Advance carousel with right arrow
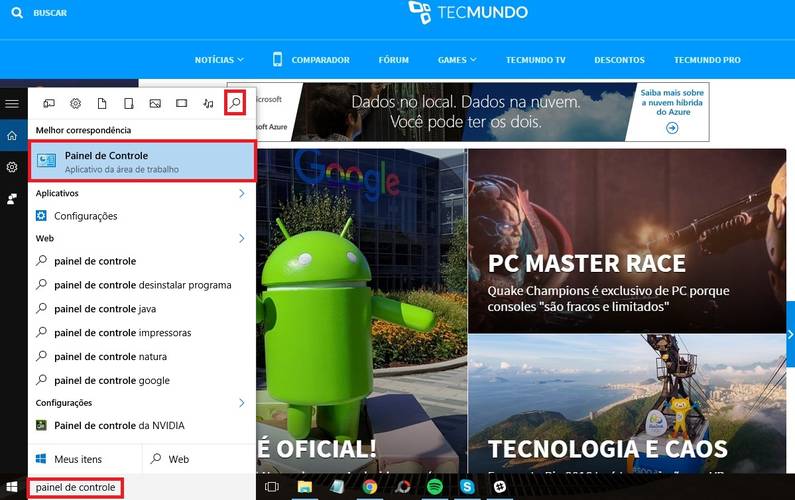This screenshot has width=795, height=500. 790,334
